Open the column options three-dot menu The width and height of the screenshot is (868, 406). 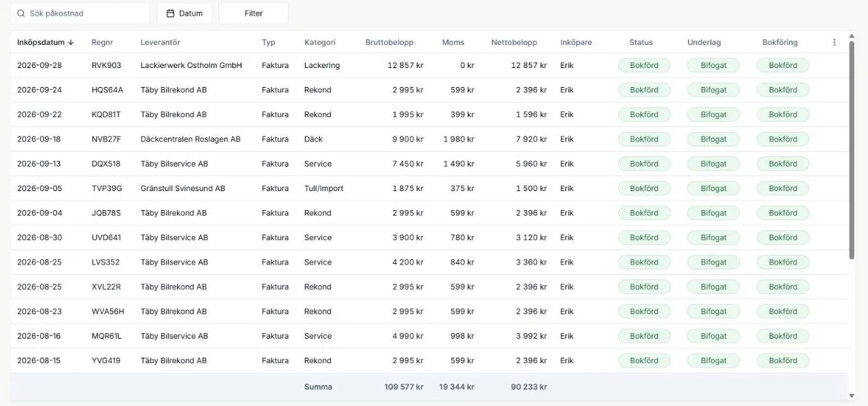tap(834, 42)
